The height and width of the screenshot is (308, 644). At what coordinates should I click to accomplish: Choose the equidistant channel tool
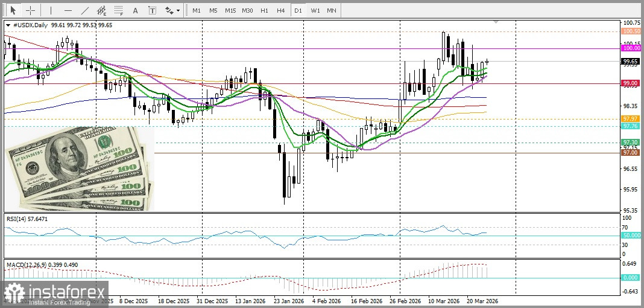(102, 10)
